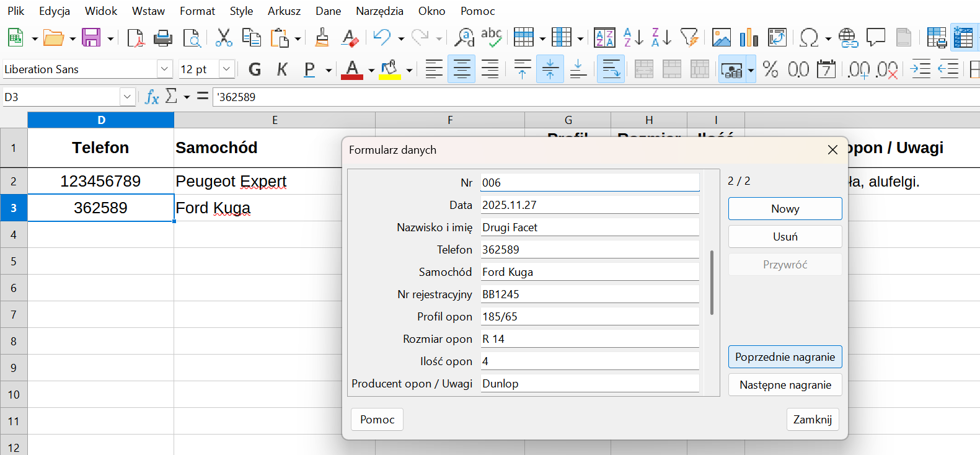Open the Function Wizard

(152, 97)
